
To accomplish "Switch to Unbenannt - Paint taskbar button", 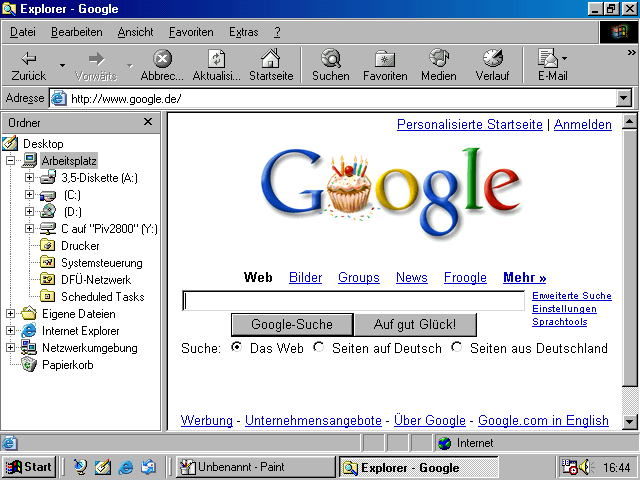I will [x=255, y=467].
